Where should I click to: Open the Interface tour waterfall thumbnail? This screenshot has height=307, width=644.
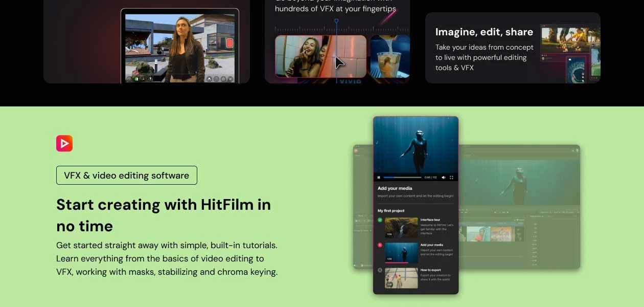pyautogui.click(x=401, y=228)
